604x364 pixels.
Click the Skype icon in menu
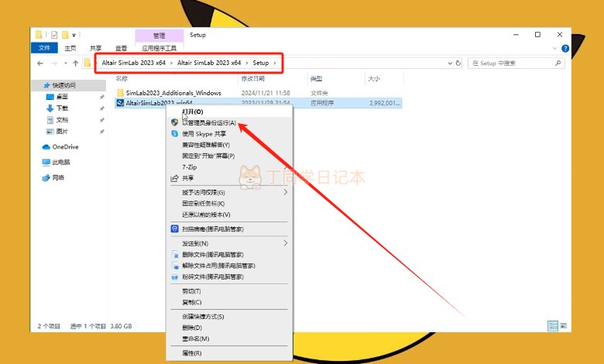click(174, 134)
